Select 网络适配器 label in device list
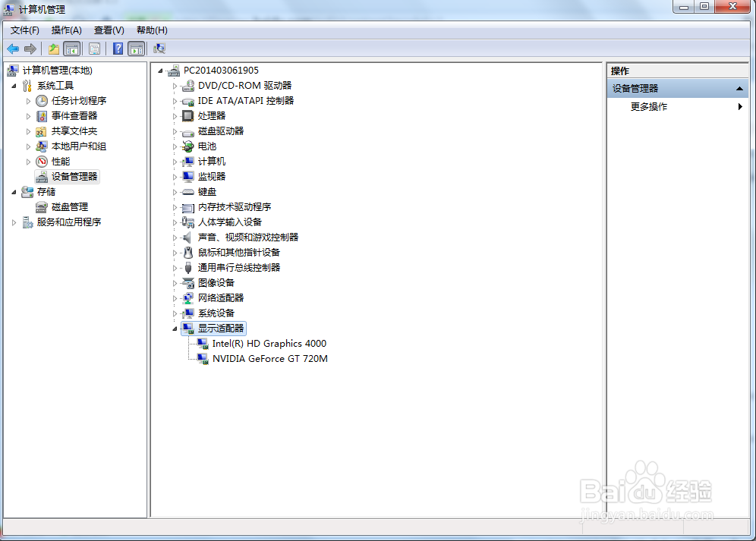Image resolution: width=756 pixels, height=541 pixels. [221, 298]
